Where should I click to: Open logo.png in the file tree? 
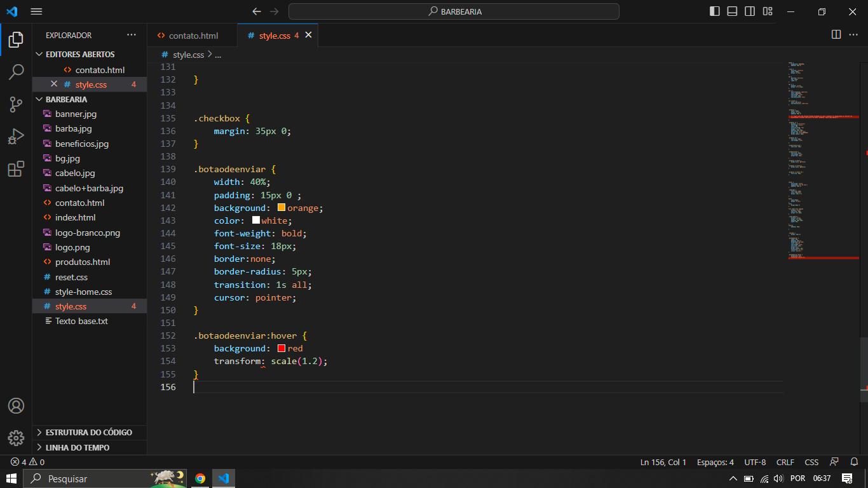click(90, 247)
